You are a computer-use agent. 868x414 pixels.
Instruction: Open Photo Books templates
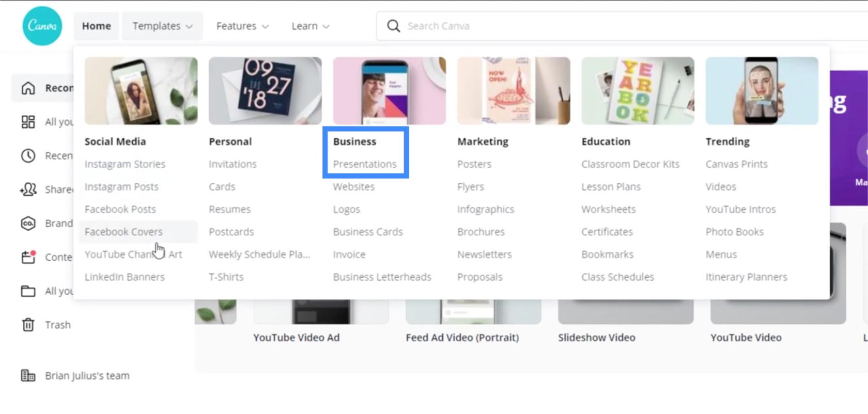coord(734,232)
